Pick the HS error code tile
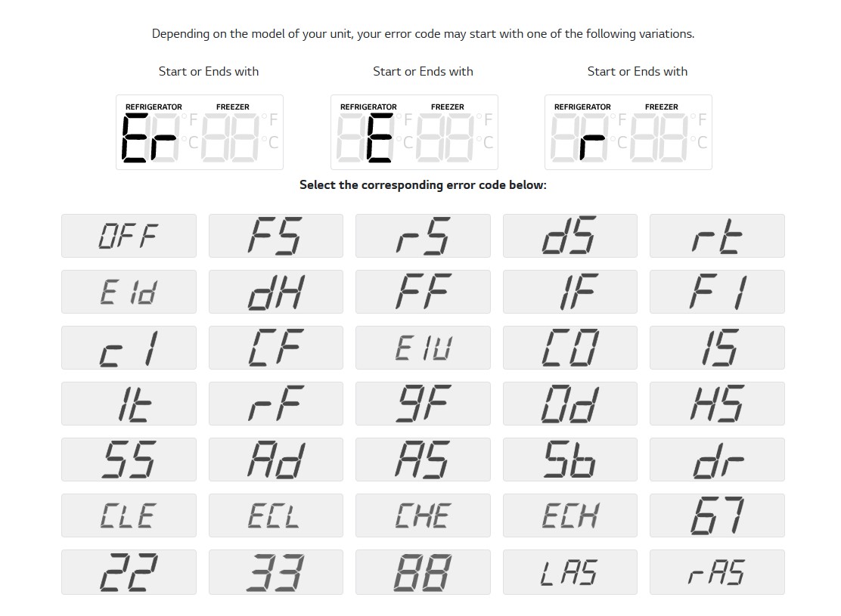841x616 pixels. tap(716, 404)
